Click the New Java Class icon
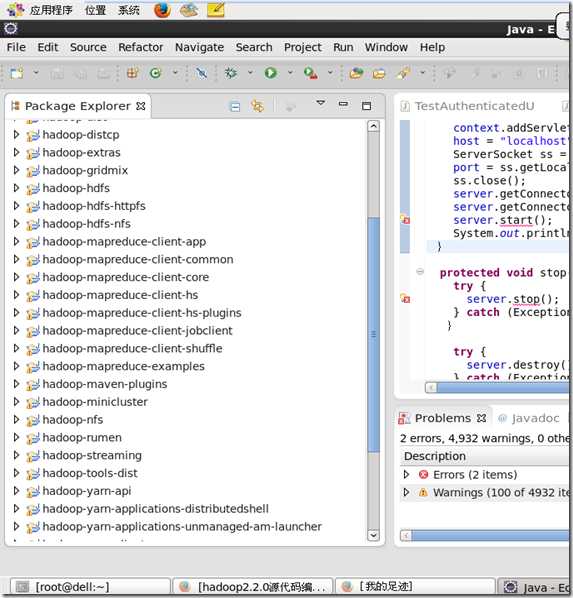Screen dimensions: 573x598 pos(155,73)
